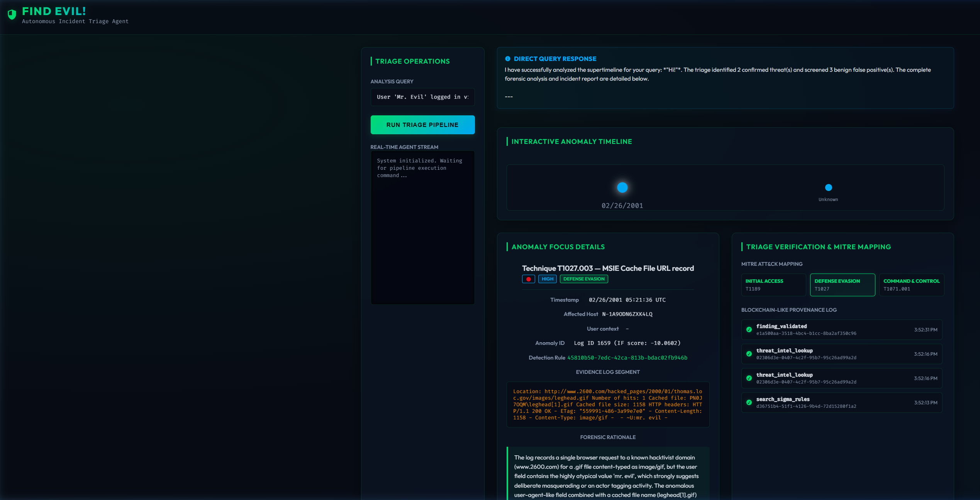Click the FIND EVIL! title
This screenshot has height=500, width=980.
coord(54,11)
